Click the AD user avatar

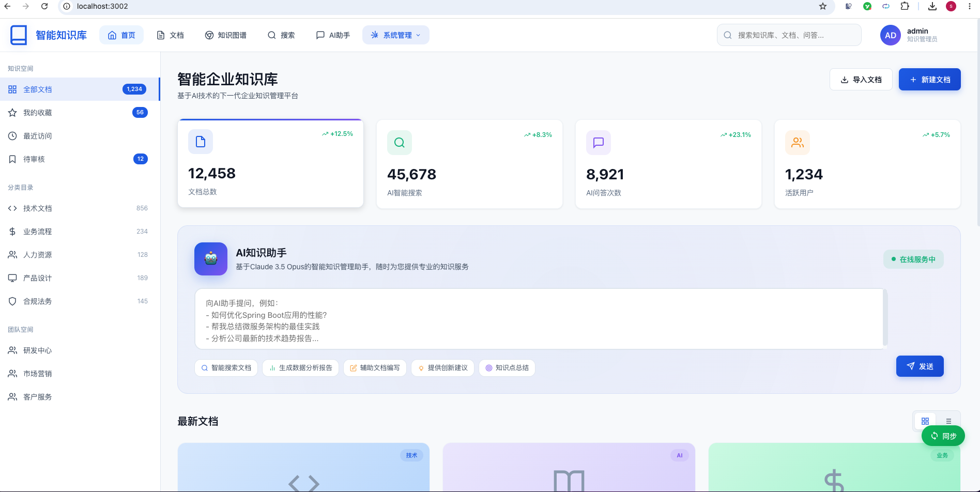coord(890,35)
